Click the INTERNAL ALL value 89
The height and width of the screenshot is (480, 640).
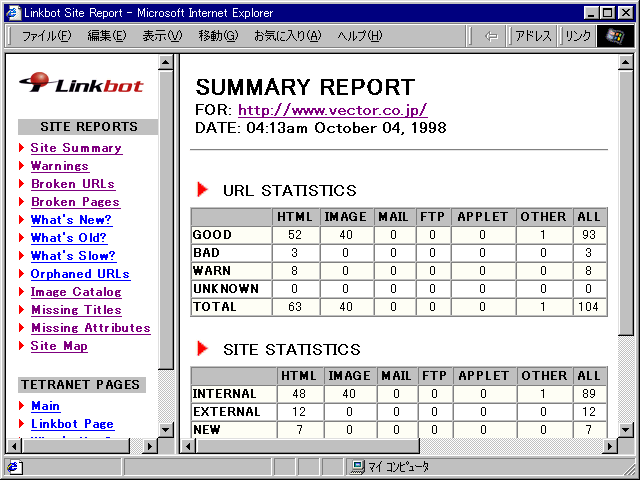point(589,393)
